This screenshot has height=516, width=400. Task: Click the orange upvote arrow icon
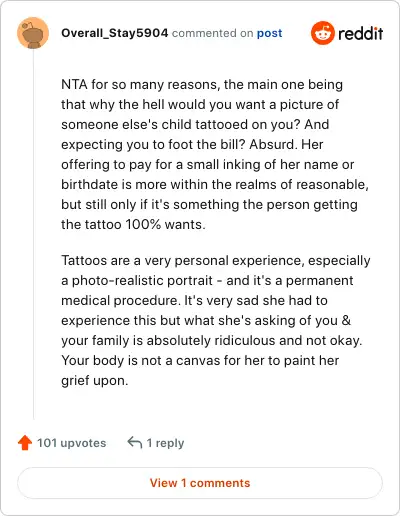[x=25, y=443]
